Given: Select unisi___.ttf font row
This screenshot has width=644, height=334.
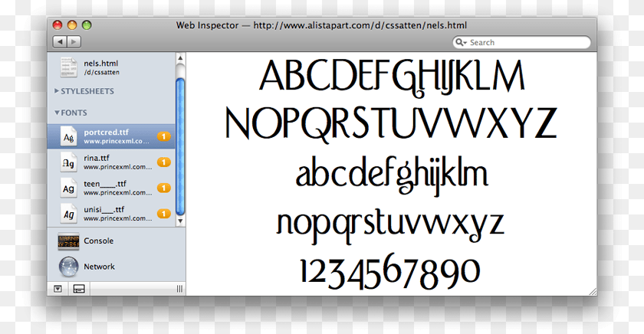Looking at the screenshot, I should [x=111, y=214].
